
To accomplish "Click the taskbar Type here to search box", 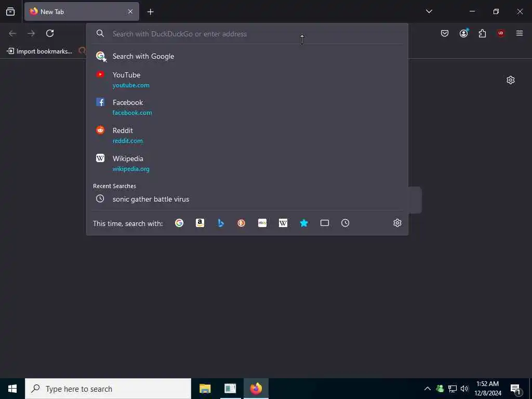I will coord(108,389).
